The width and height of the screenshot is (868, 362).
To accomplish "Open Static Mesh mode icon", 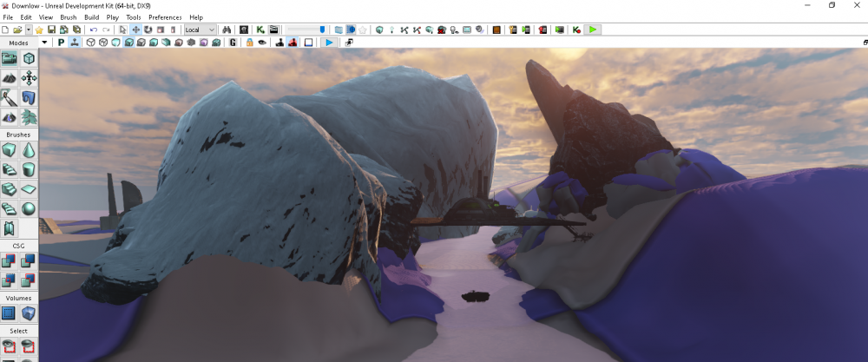I will [29, 97].
